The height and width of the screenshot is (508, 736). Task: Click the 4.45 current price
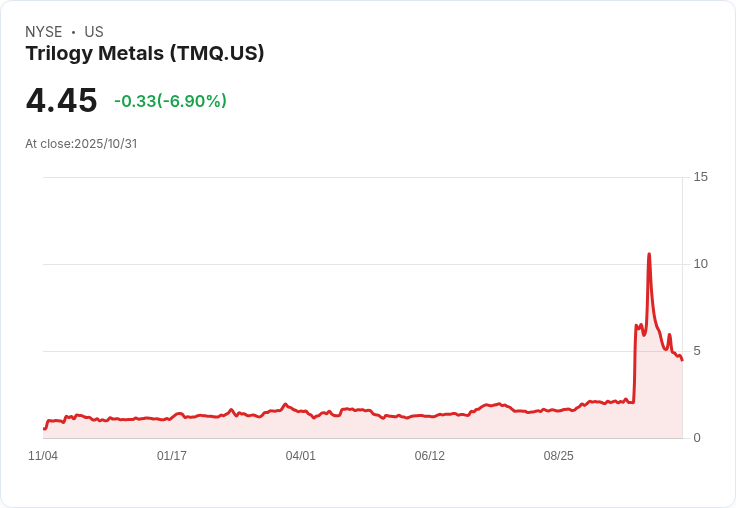(61, 100)
